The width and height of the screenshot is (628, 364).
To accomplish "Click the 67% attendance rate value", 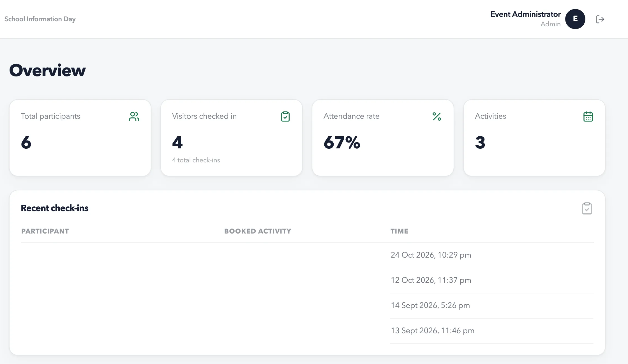I will tap(342, 142).
